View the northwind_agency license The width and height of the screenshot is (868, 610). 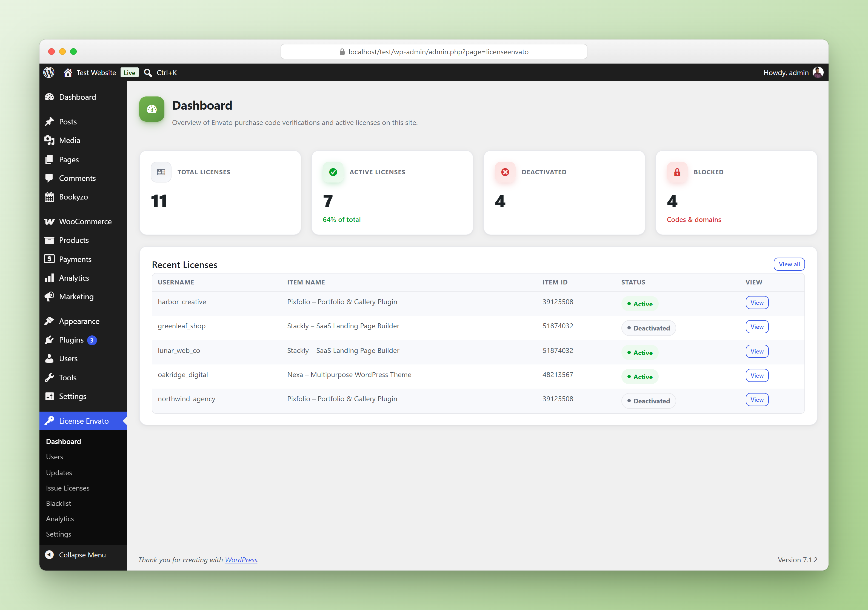757,400
